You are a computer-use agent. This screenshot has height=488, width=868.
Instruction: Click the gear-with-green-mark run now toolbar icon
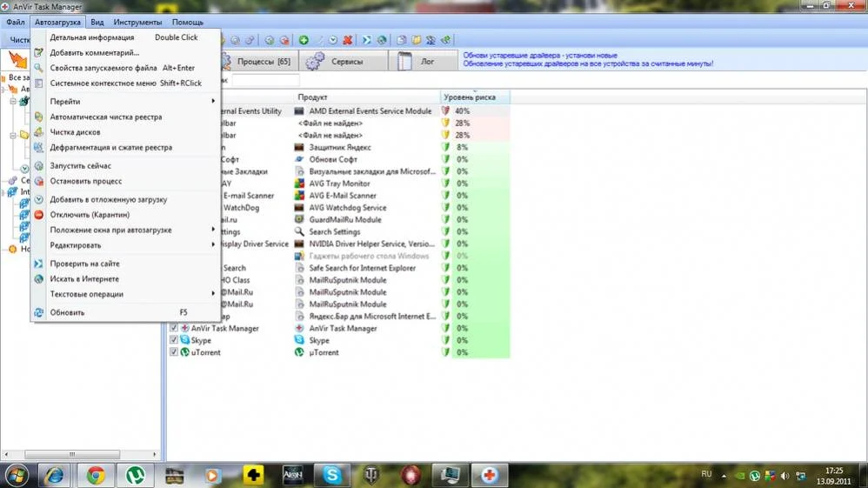tap(269, 40)
